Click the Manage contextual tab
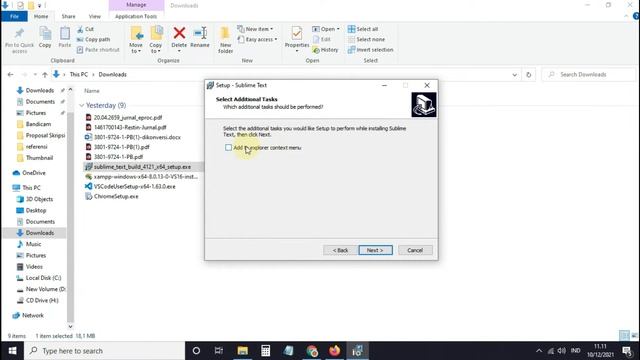 pyautogui.click(x=136, y=5)
